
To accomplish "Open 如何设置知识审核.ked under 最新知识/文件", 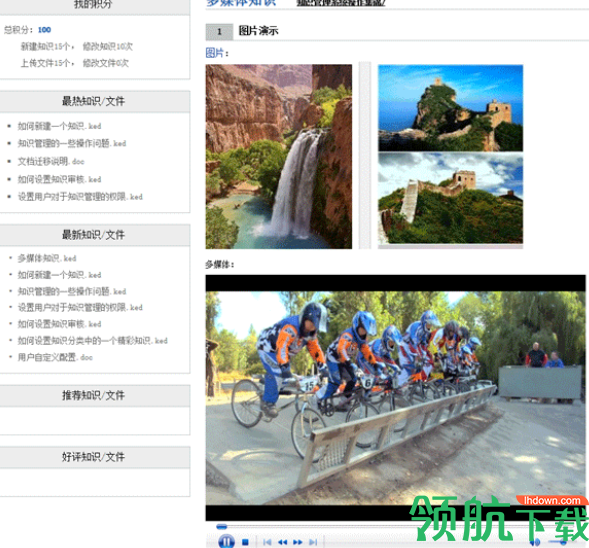I will tap(59, 324).
